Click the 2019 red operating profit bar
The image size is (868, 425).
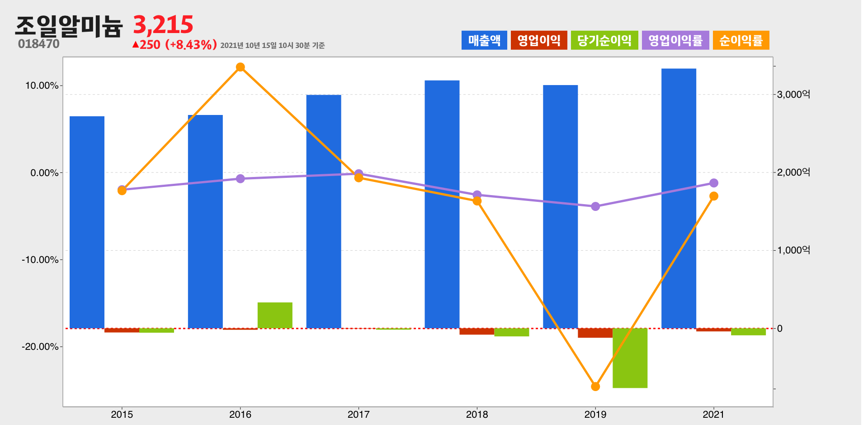[x=595, y=333]
